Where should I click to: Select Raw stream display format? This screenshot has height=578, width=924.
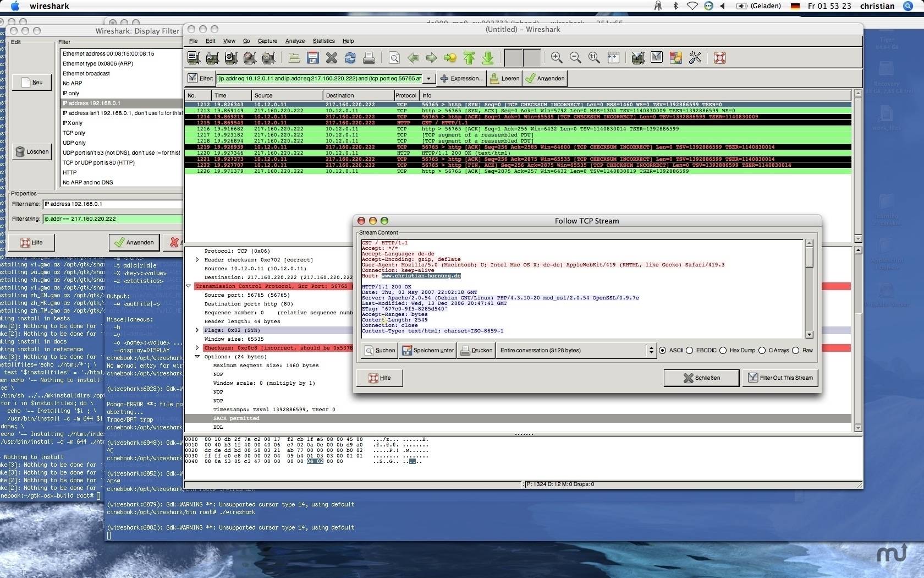click(x=795, y=351)
